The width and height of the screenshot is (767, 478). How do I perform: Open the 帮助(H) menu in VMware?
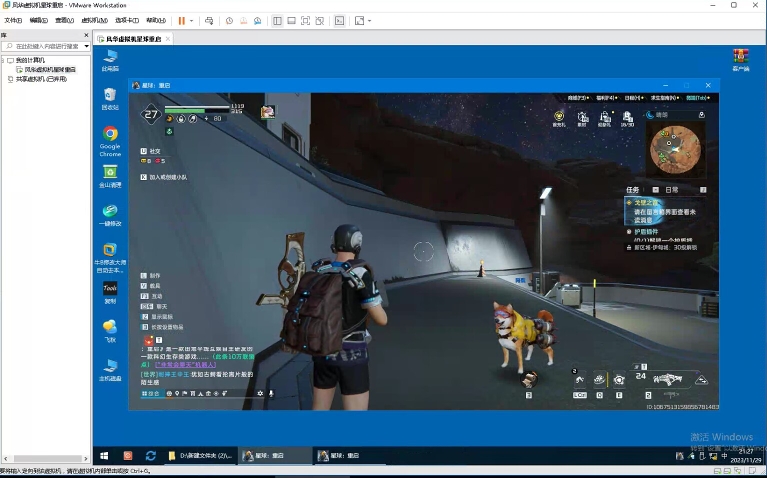pyautogui.click(x=156, y=21)
